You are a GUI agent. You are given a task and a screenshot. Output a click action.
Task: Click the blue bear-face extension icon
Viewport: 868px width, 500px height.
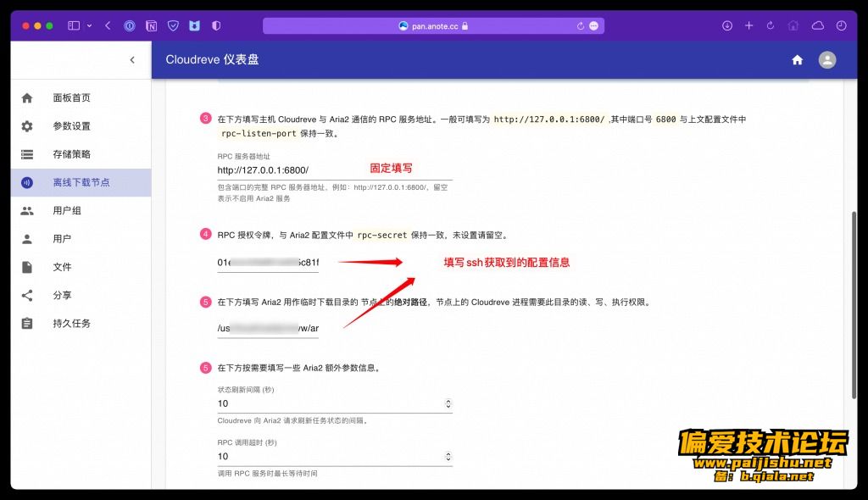tap(194, 25)
